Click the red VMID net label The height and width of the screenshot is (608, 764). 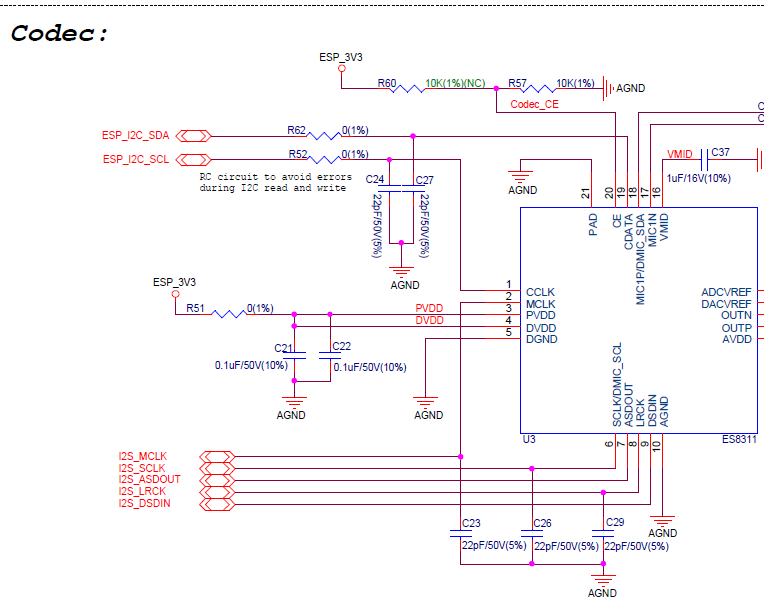[x=680, y=154]
